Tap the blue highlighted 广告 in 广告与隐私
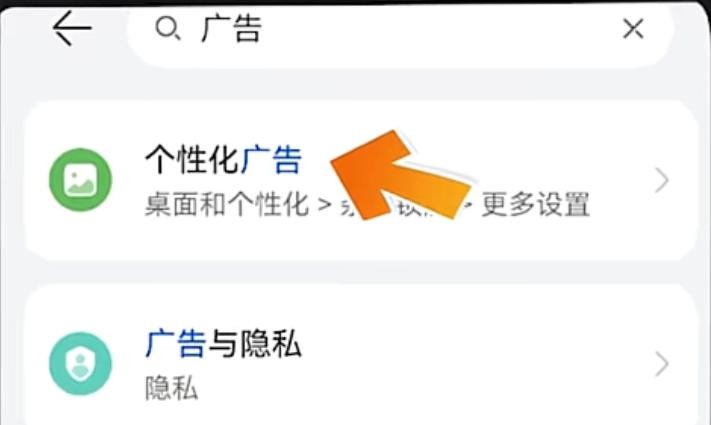Image resolution: width=711 pixels, height=425 pixels. pos(175,343)
